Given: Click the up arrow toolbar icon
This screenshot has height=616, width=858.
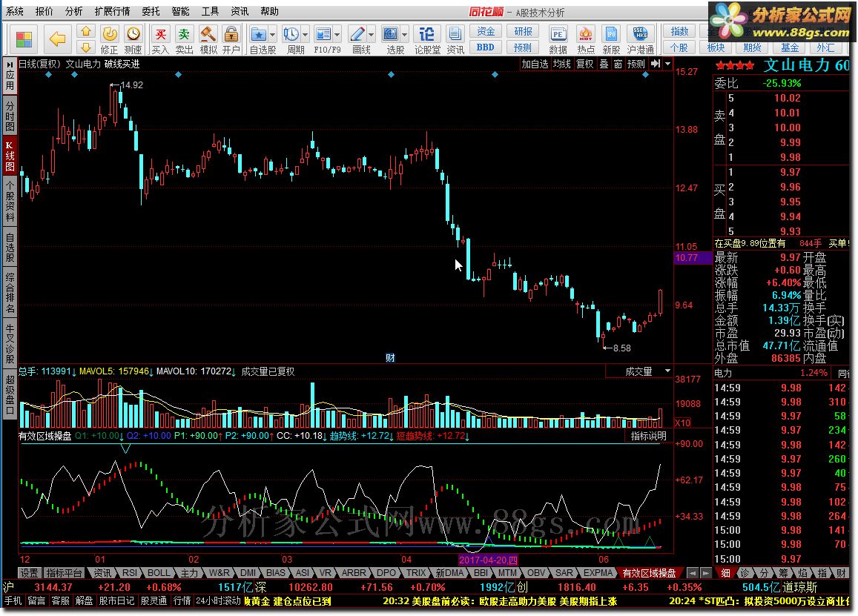Looking at the screenshot, I should tap(85, 32).
